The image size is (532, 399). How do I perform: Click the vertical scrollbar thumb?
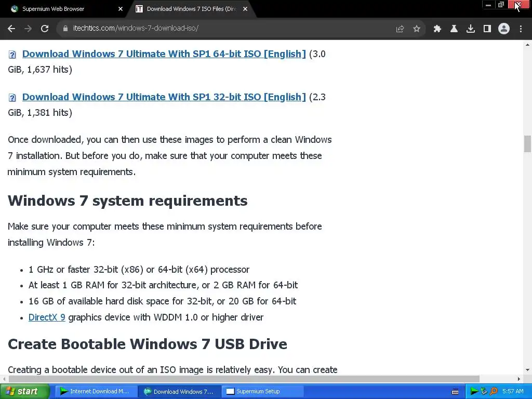(527, 144)
